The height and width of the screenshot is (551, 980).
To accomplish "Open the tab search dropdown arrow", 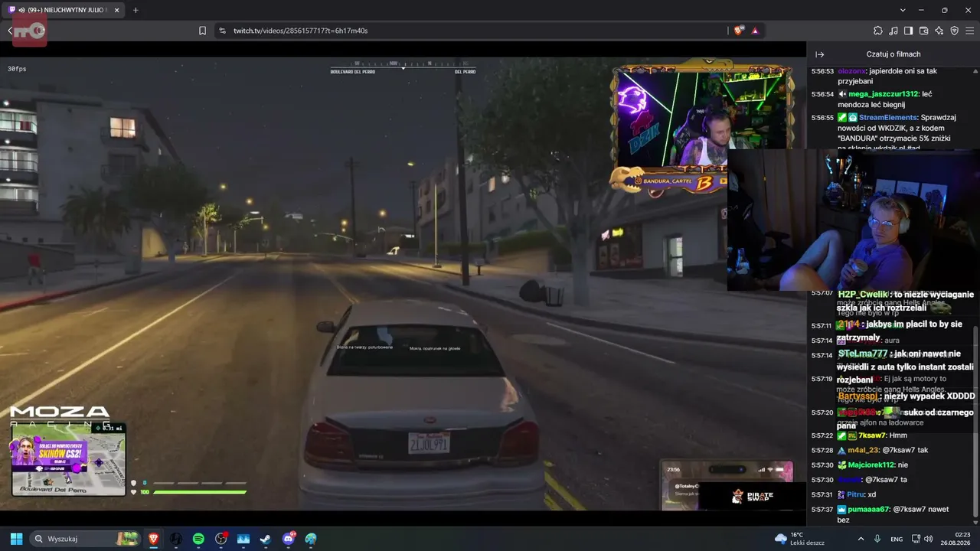I will pyautogui.click(x=903, y=10).
